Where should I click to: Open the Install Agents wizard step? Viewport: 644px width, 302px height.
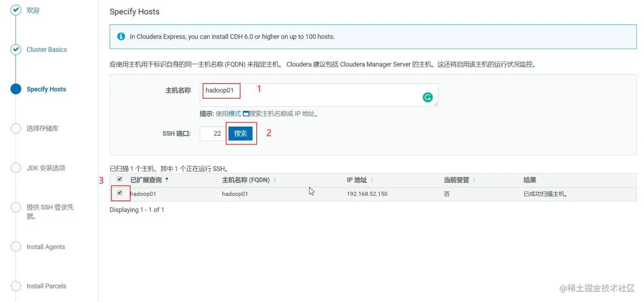coord(46,247)
